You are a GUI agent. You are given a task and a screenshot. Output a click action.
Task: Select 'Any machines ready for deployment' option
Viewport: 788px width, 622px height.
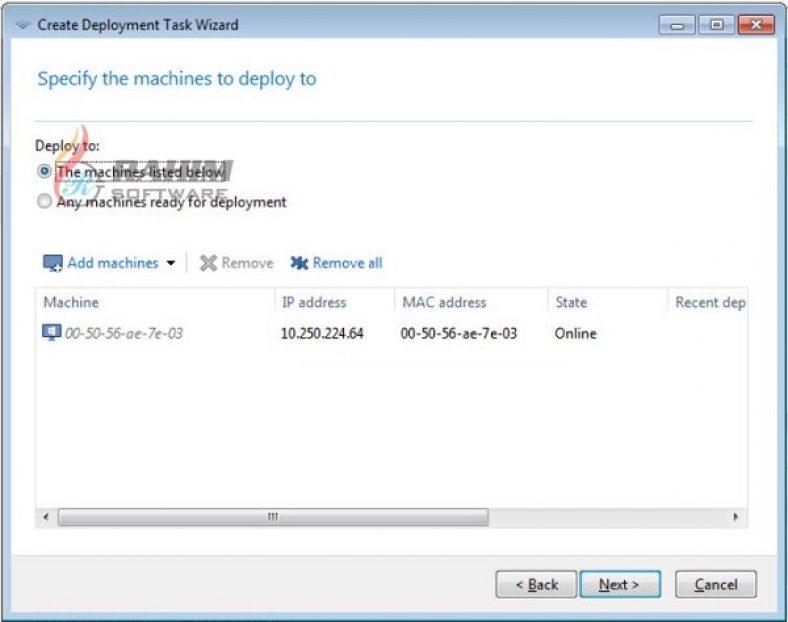point(44,201)
